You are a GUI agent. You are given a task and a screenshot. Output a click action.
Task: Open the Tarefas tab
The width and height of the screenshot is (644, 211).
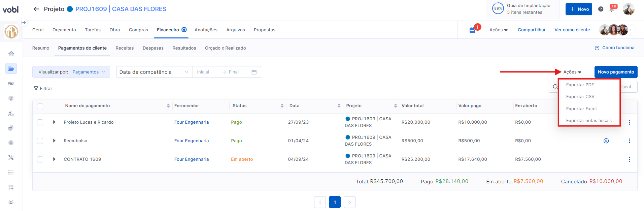click(x=93, y=30)
